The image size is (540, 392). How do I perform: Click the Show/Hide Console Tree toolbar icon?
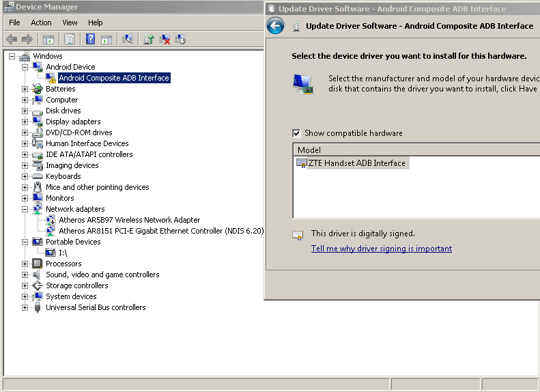click(48, 40)
